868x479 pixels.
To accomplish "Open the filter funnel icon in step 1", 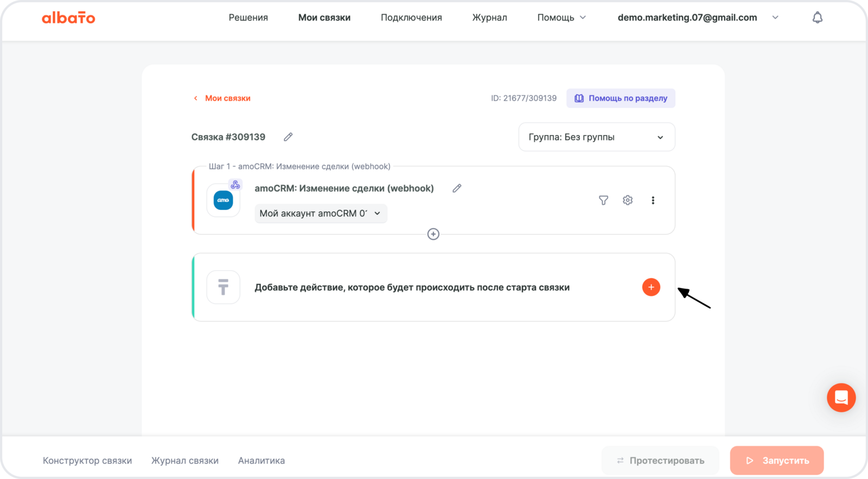I will [603, 200].
